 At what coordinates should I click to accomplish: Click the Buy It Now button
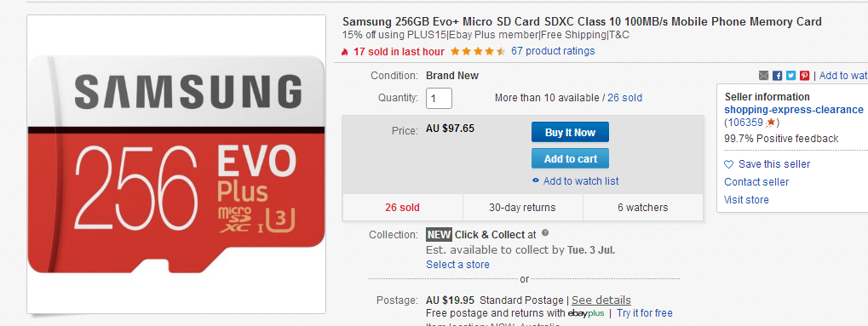[570, 132]
